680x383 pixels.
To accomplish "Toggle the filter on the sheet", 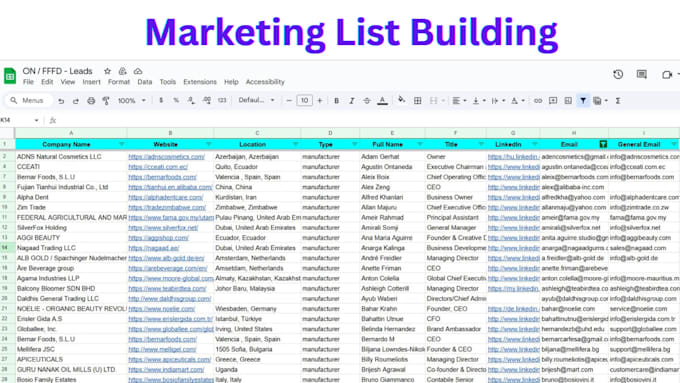I will [x=583, y=101].
